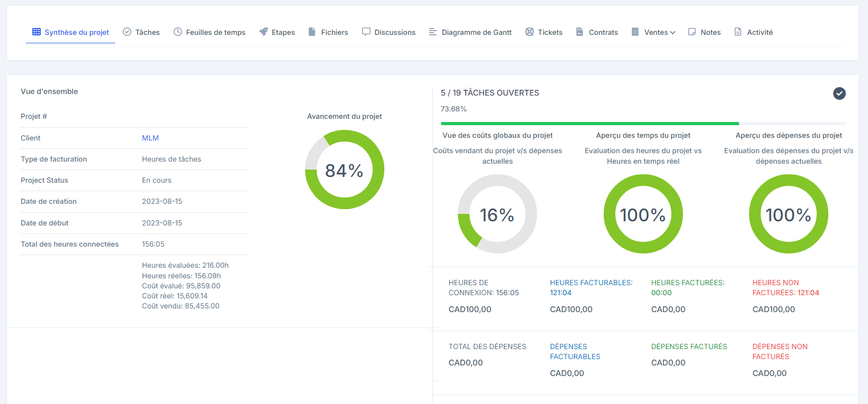Select the Notes tab

704,32
